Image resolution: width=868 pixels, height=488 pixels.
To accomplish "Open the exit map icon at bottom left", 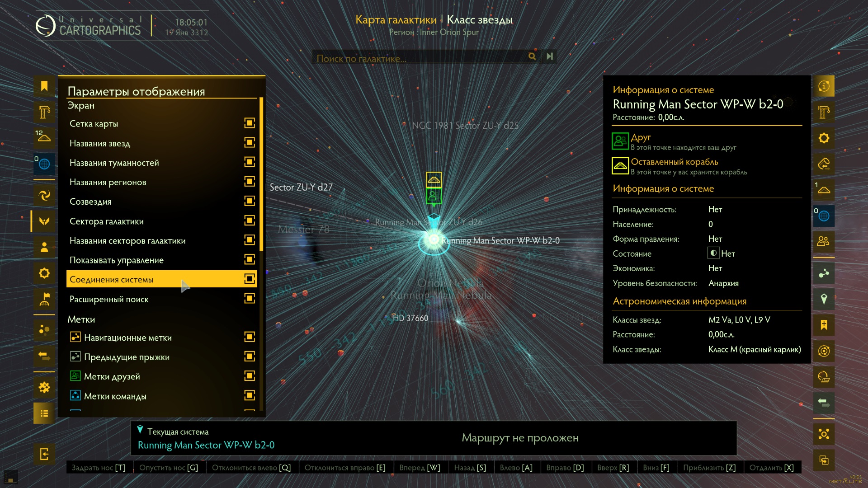I will pyautogui.click(x=44, y=454).
